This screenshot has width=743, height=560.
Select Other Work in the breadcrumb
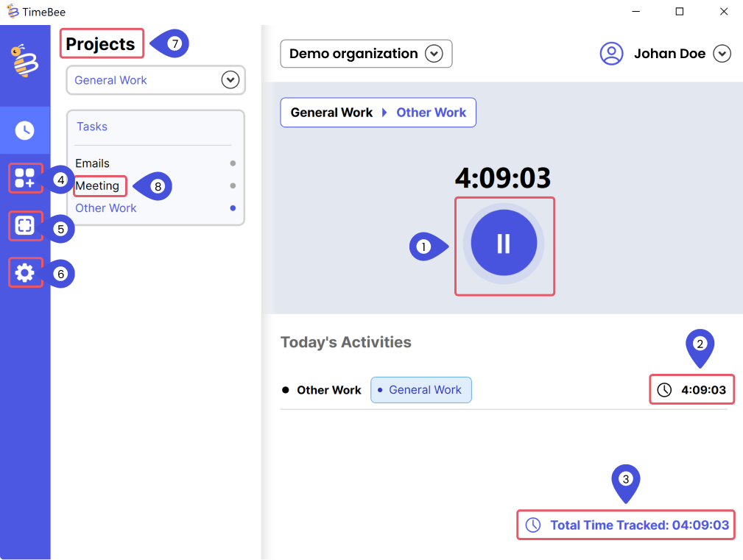point(432,112)
